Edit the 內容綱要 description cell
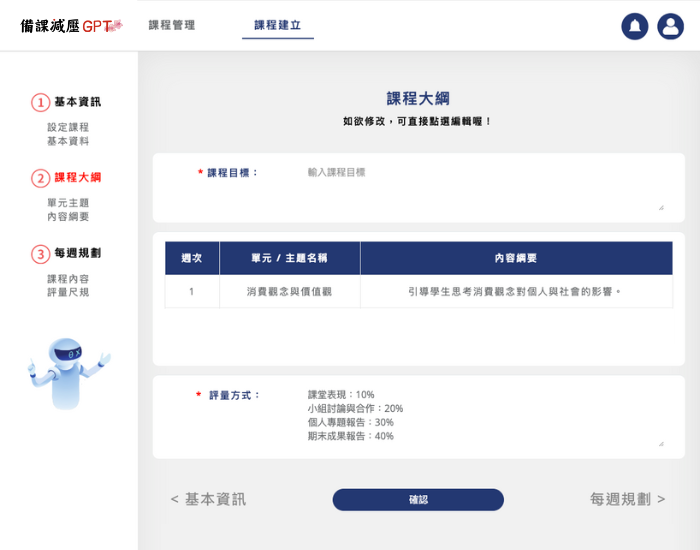 516,292
